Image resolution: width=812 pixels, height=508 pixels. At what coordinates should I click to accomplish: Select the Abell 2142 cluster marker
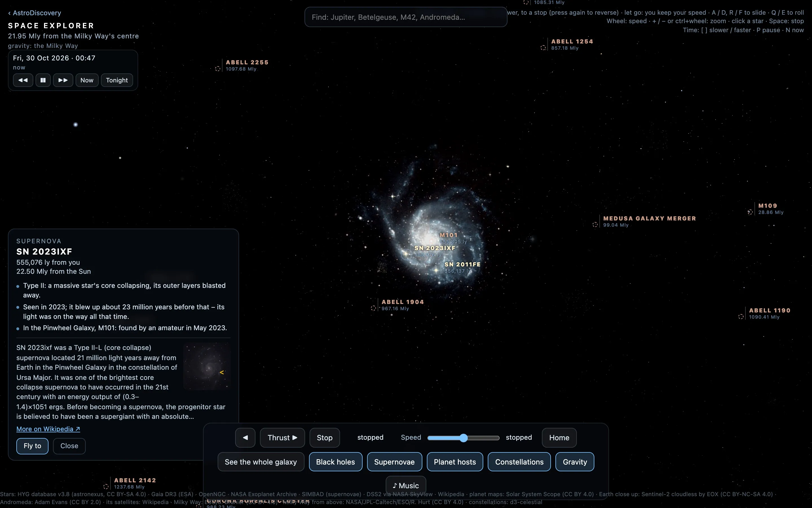pyautogui.click(x=106, y=487)
